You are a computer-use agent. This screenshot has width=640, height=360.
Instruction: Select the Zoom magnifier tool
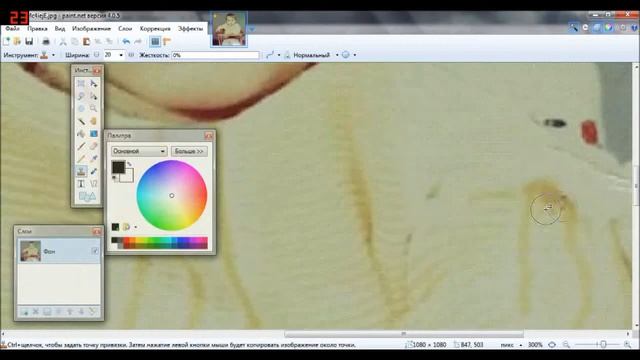point(93,109)
